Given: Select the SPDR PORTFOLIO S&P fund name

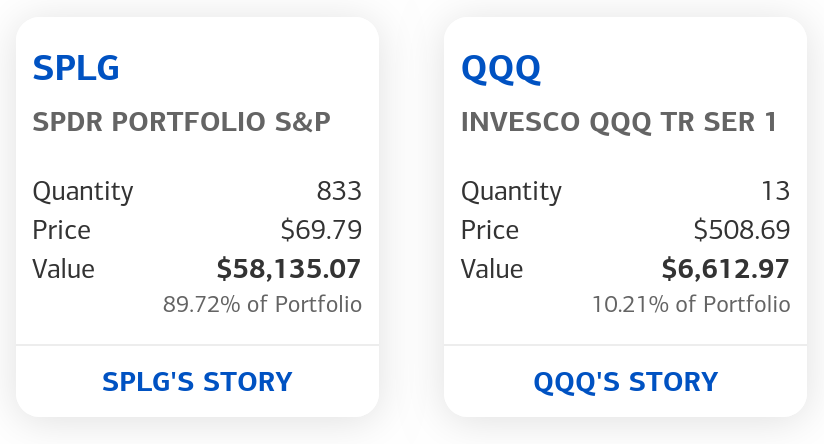Looking at the screenshot, I should click(182, 122).
